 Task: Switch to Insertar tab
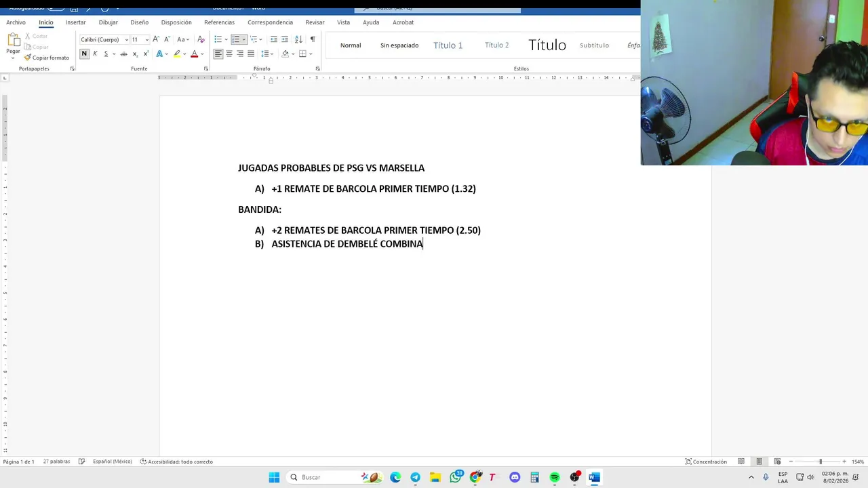point(75,22)
